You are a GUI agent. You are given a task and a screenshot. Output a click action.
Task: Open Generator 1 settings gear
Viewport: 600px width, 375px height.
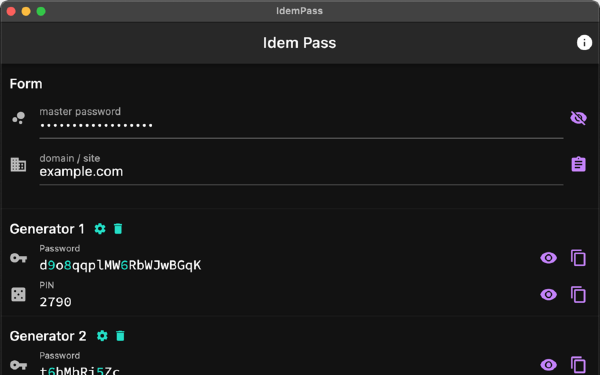[x=100, y=229]
